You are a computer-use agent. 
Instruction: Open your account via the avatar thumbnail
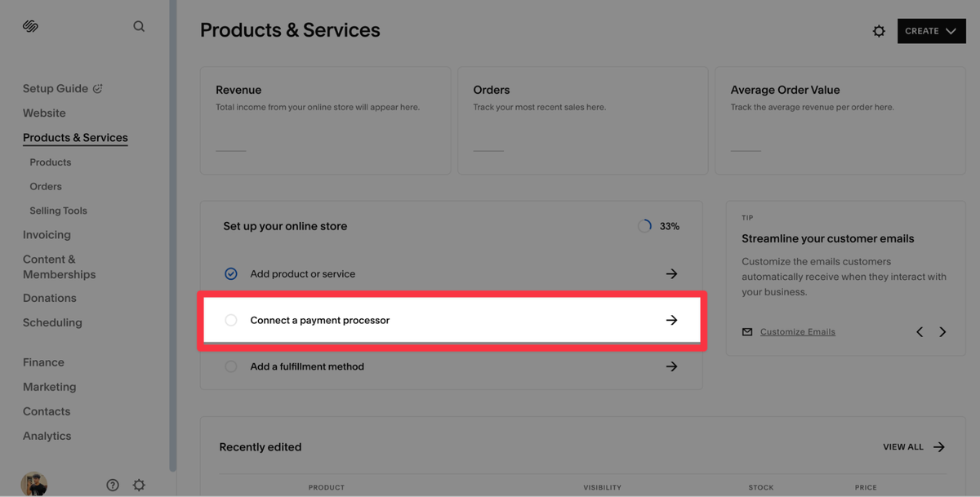[x=33, y=484]
